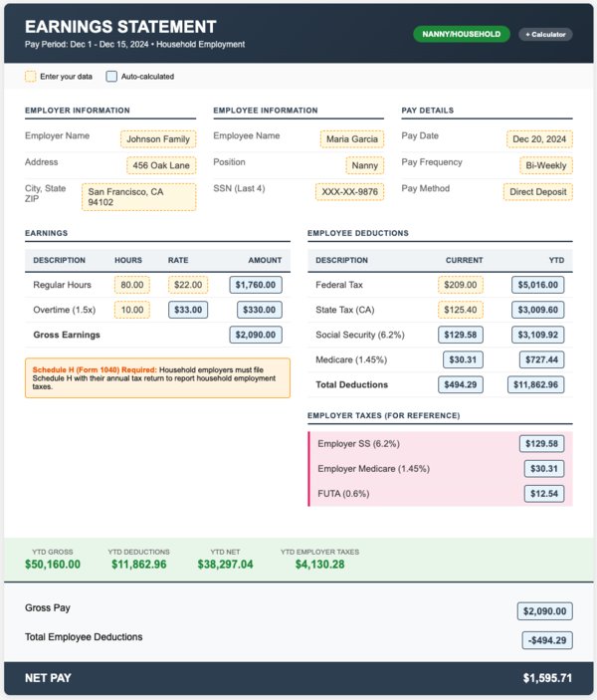Screen dimensions: 597x700
Task: Edit the Overtime hours value 10.00
Action: (x=132, y=310)
